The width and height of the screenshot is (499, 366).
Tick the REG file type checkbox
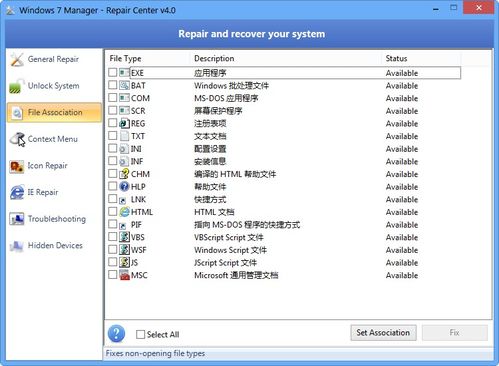point(113,123)
